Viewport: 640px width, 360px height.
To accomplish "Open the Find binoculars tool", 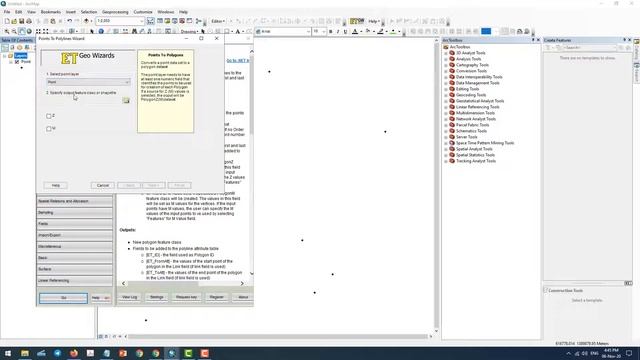I will click(134, 31).
